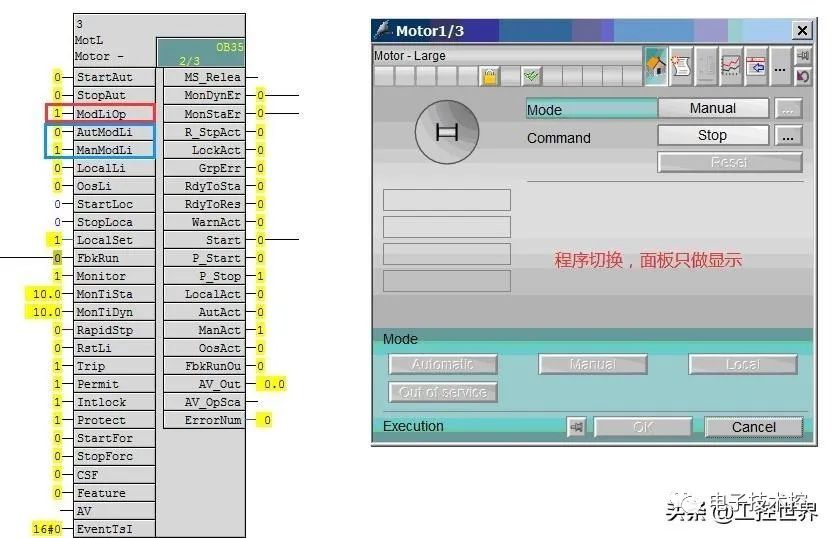The image size is (834, 538).
Task: Click the blue back-arrow window view icon
Action: (x=756, y=67)
